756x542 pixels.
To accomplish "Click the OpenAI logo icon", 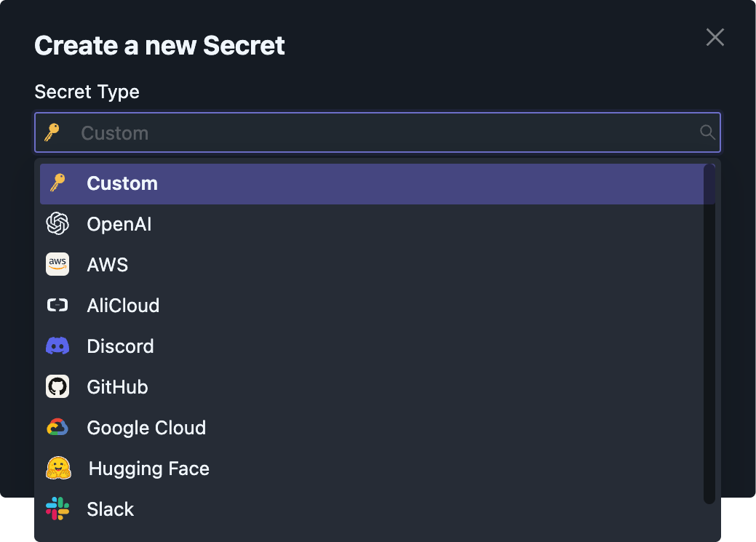I will coord(57,224).
